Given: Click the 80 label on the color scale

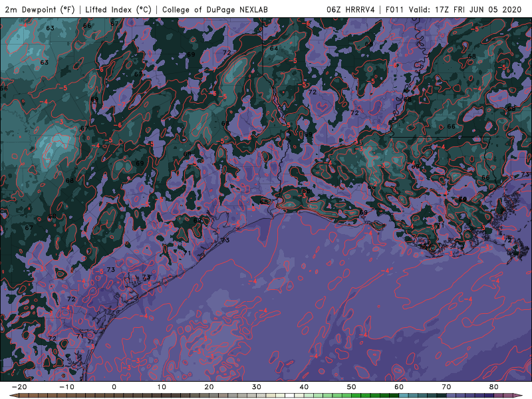Looking at the screenshot, I should point(494,387).
